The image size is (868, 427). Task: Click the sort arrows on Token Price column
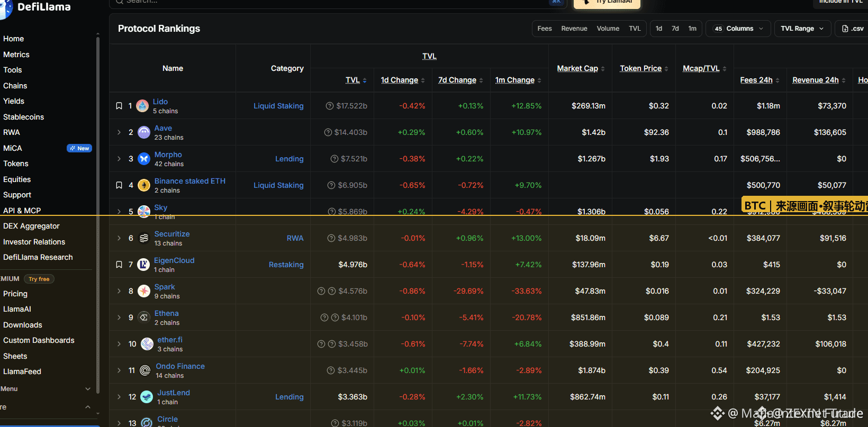pos(666,69)
